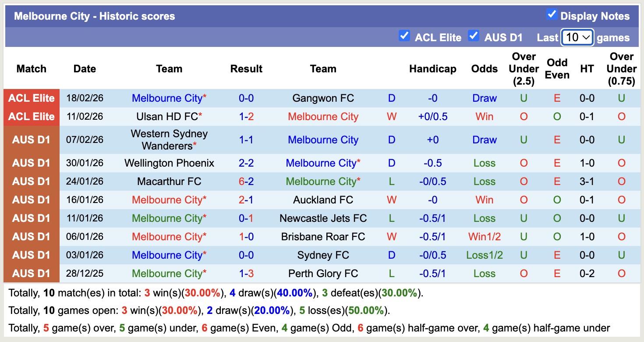Disable the AUS D1 filter checkbox
Image resolution: width=644 pixels, height=342 pixels.
(474, 37)
